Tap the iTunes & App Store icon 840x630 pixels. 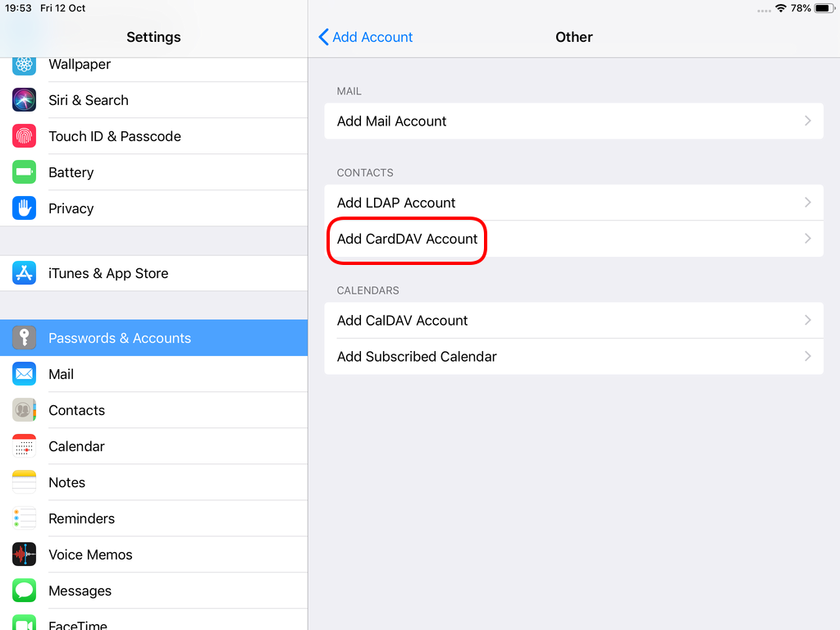click(24, 272)
